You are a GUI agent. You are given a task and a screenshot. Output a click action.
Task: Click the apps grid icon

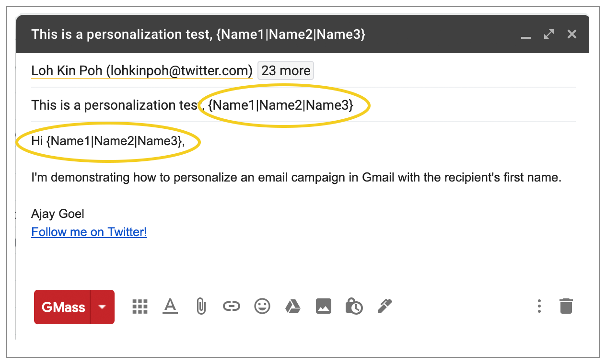[x=140, y=306]
